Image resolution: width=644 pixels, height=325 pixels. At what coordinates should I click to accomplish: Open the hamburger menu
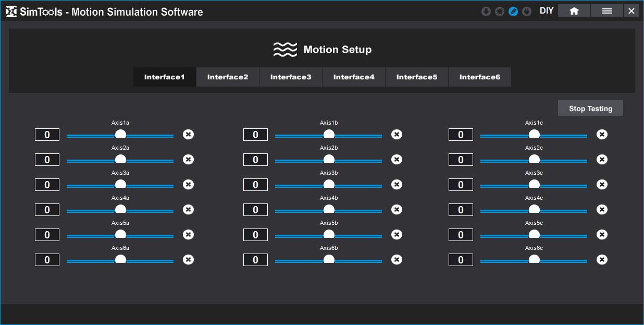(x=606, y=11)
